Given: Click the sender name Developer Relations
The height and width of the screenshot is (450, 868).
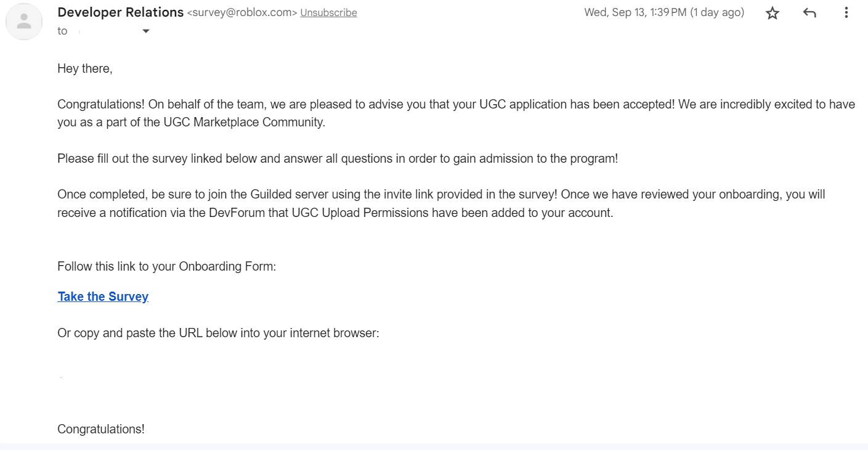Looking at the screenshot, I should point(120,12).
